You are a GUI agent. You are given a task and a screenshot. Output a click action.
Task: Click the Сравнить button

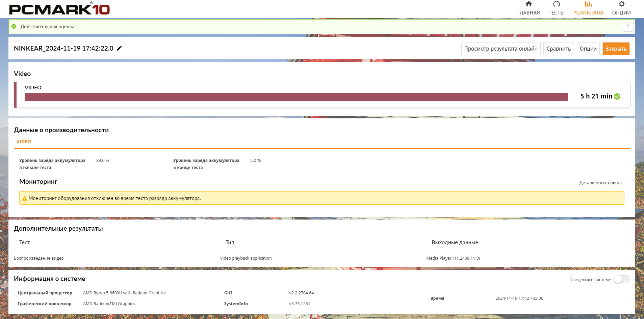coord(559,49)
